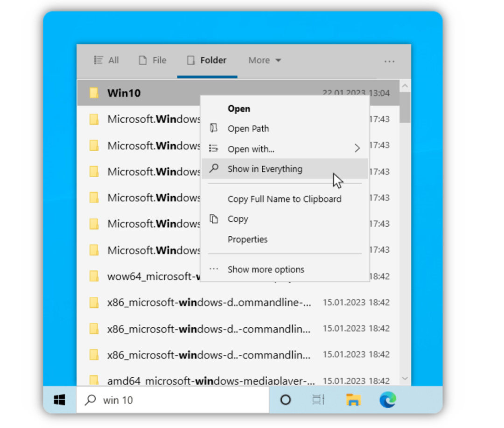
Task: Select x86_microsoft-windows-d..ommandline-... folder row
Action: pyautogui.click(x=238, y=303)
